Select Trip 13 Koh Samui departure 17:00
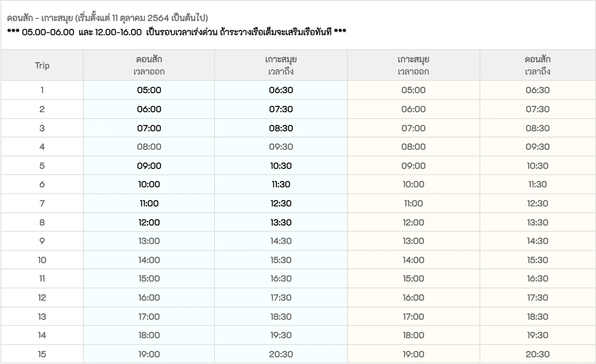Screen dimensions: 596x364 coord(413,317)
